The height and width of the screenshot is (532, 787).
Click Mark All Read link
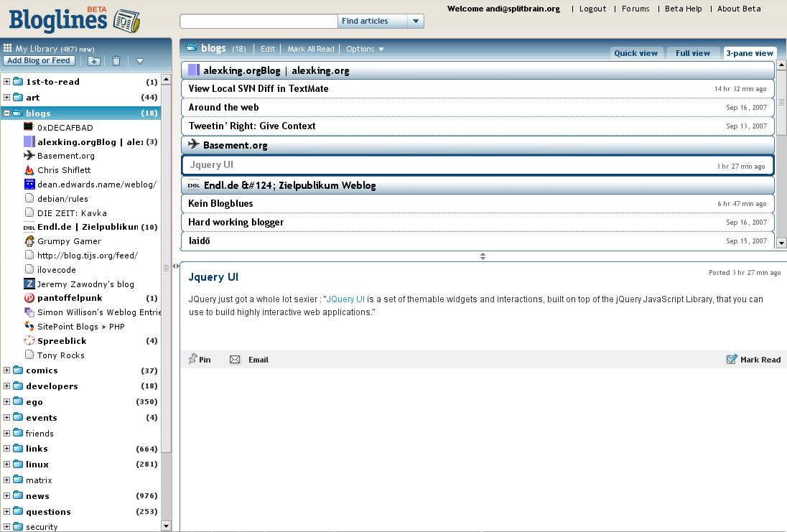tap(311, 49)
